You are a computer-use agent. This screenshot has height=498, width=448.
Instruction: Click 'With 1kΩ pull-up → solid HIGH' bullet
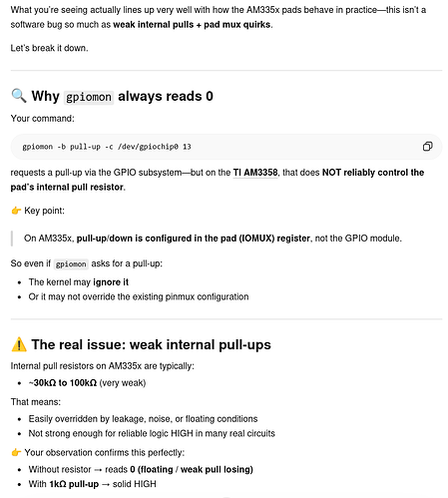[92, 484]
